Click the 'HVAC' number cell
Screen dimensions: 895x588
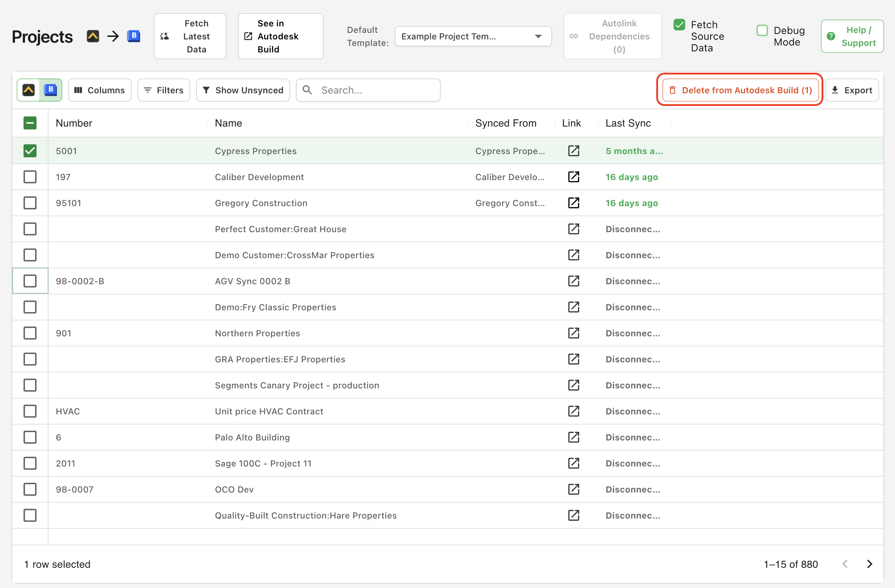68,411
